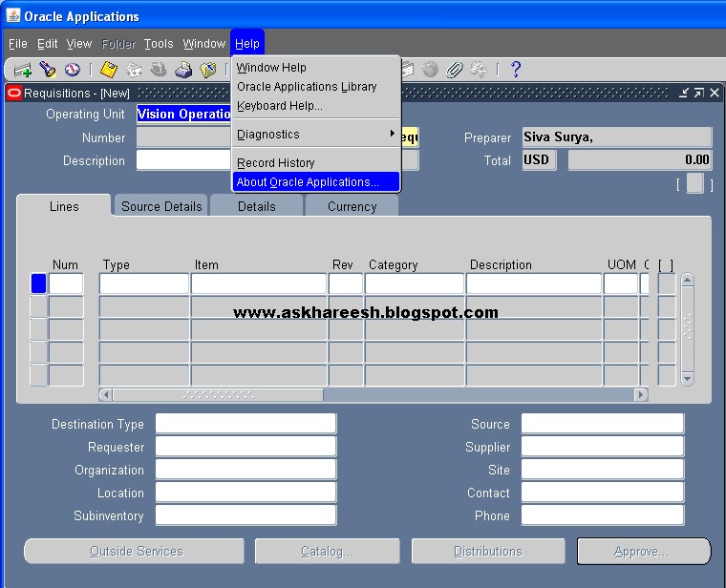This screenshot has width=726, height=588.
Task: Click the Outside Services button
Action: 135,551
